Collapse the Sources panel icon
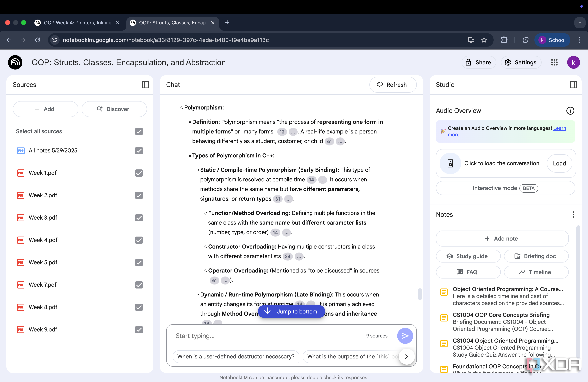588x382 pixels. tap(145, 85)
